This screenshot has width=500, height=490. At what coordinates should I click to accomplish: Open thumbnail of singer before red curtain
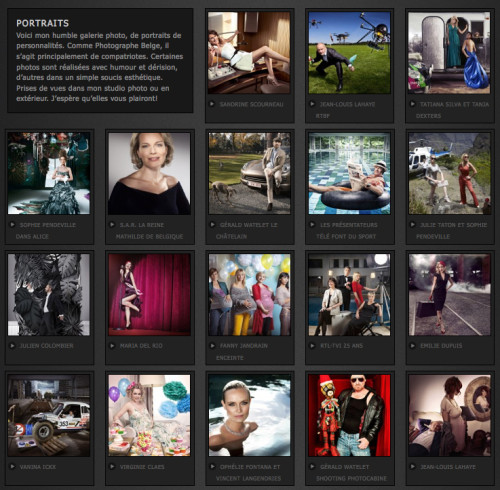149,295
